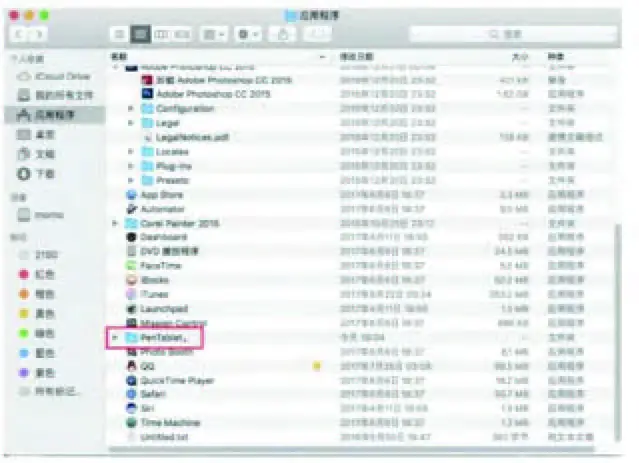Select the momo device in the sidebar
This screenshot has width=639, height=463.
coord(41,215)
